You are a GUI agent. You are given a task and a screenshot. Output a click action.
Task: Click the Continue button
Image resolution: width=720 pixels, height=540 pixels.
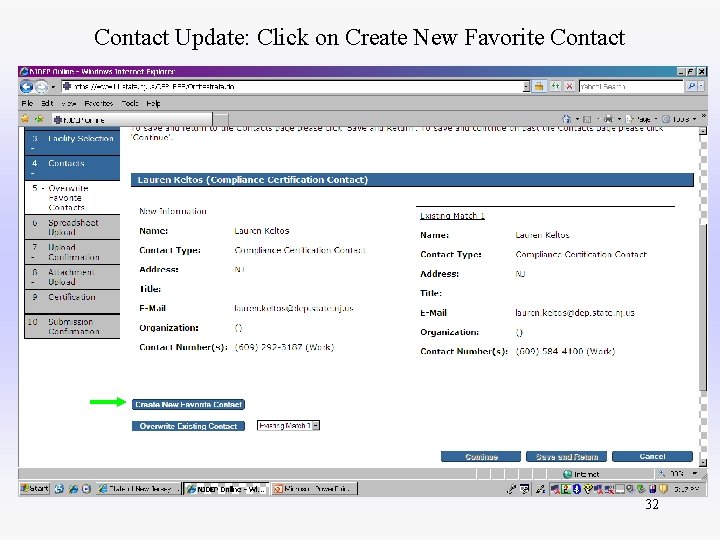[481, 456]
